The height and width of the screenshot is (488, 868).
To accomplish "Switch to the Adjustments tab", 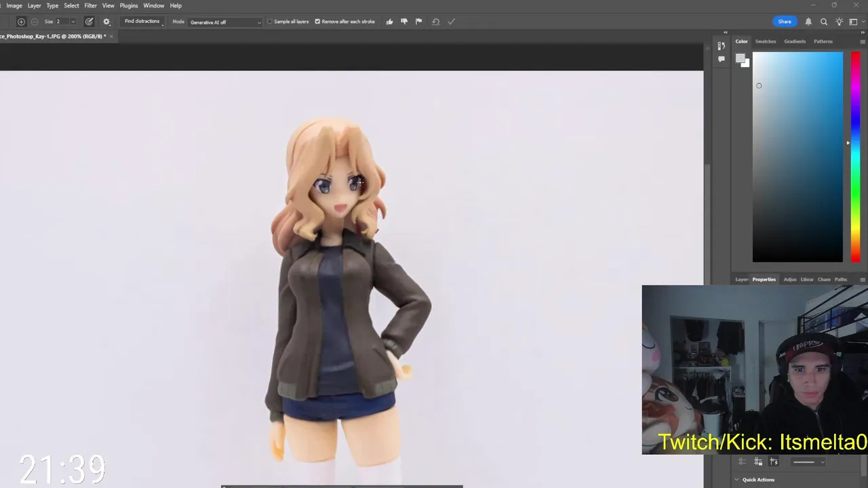I will 790,279.
